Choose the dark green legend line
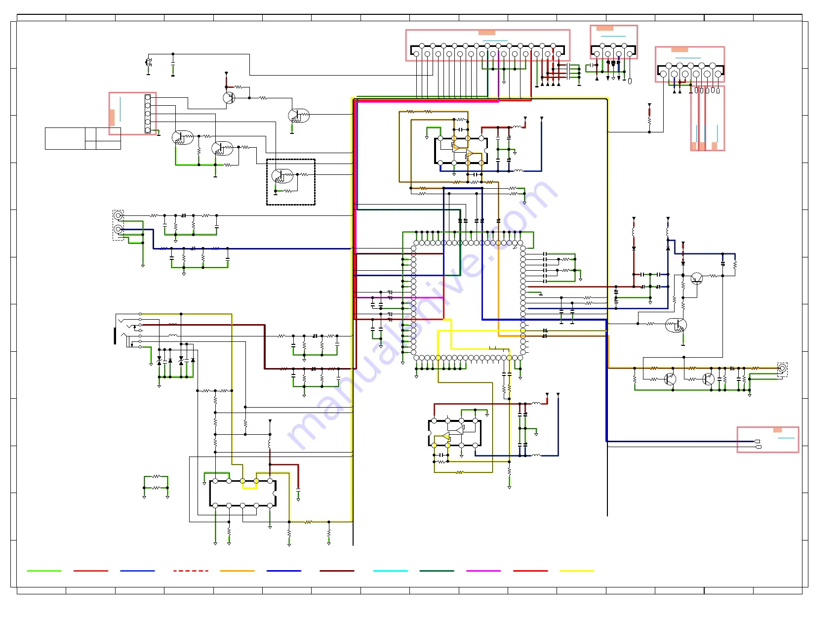 pyautogui.click(x=437, y=571)
